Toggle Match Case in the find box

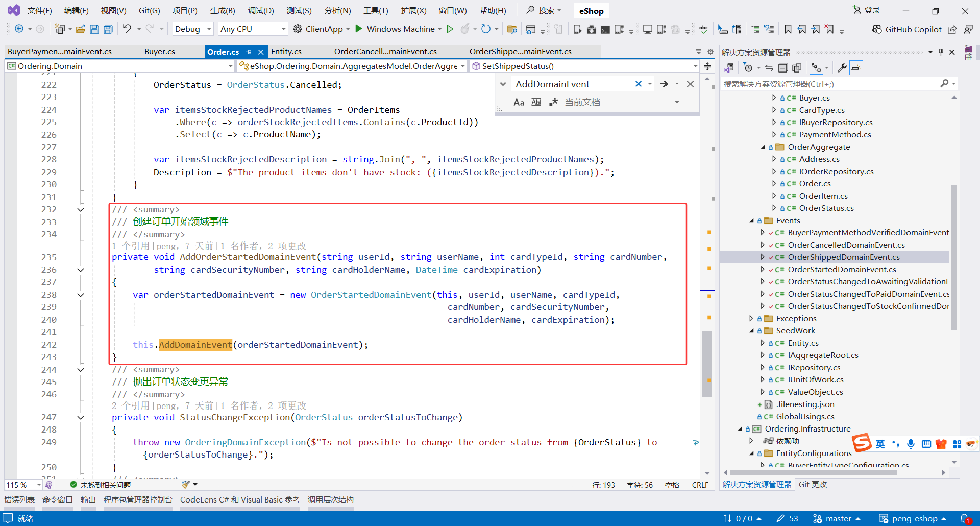519,102
